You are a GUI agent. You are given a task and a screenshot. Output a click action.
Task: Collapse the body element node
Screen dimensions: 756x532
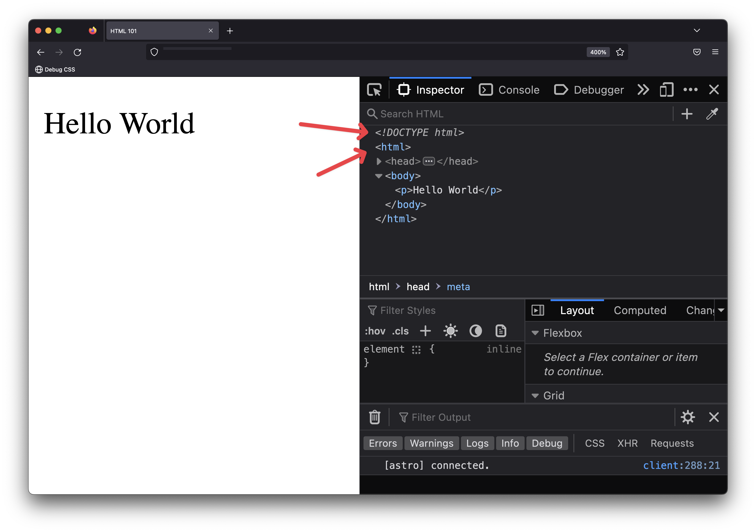[x=378, y=176]
